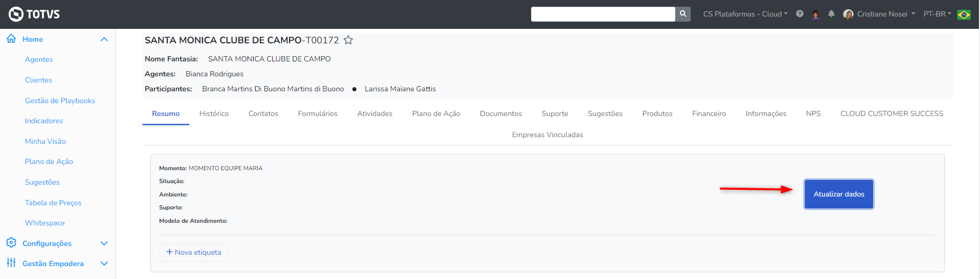980x279 pixels.
Task: Open the Suporte tab
Action: pos(555,113)
